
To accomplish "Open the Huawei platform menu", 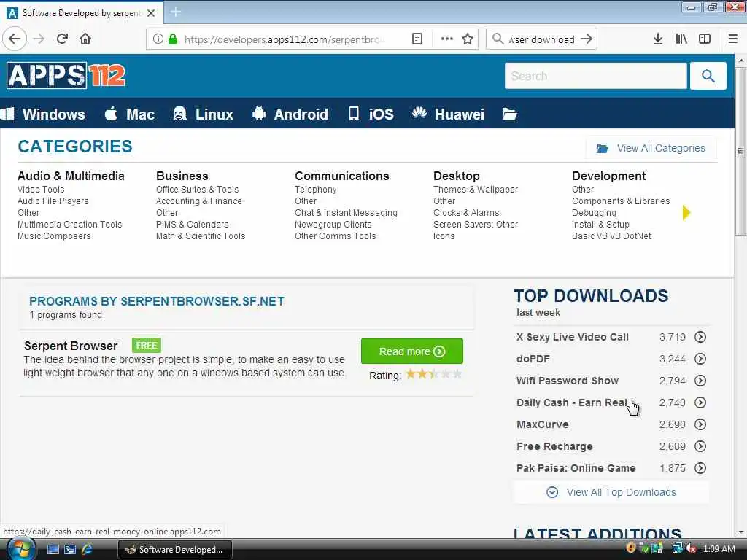I will click(x=448, y=114).
